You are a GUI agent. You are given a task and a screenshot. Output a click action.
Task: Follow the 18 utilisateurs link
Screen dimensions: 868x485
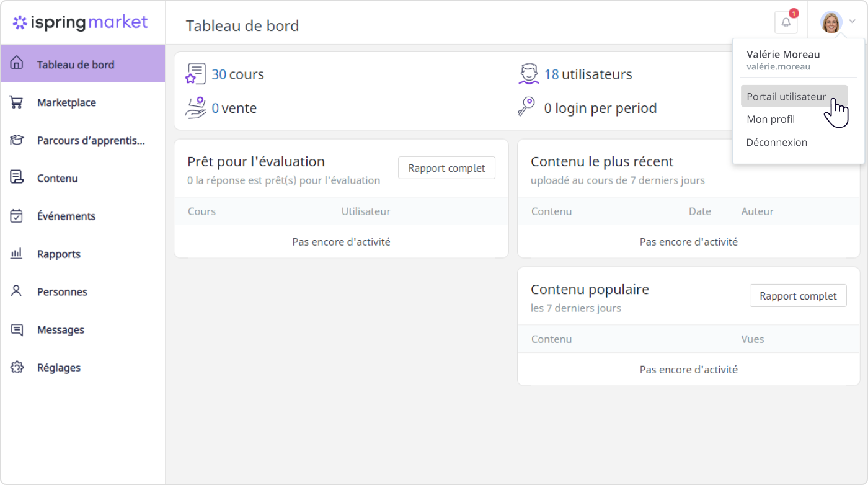[x=588, y=74]
